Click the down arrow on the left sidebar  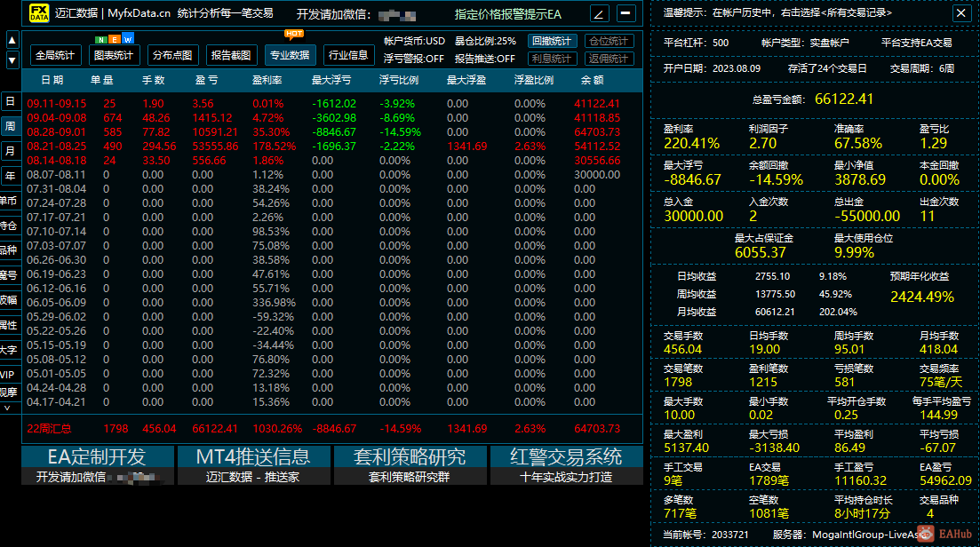click(x=12, y=60)
